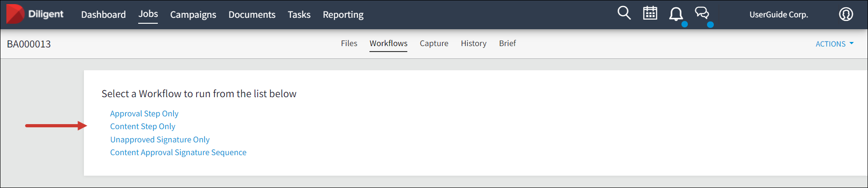Image resolution: width=868 pixels, height=188 pixels.
Task: Go to the Dashboard menu
Action: click(104, 15)
